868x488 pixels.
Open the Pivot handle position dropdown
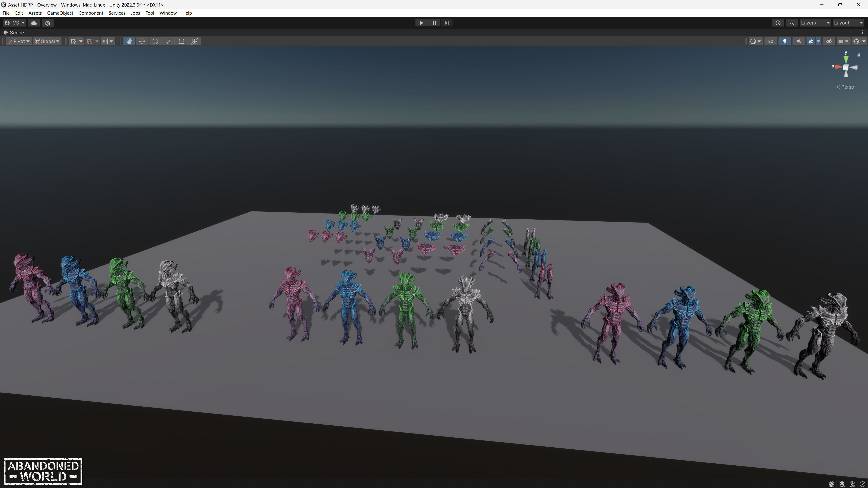coord(19,41)
